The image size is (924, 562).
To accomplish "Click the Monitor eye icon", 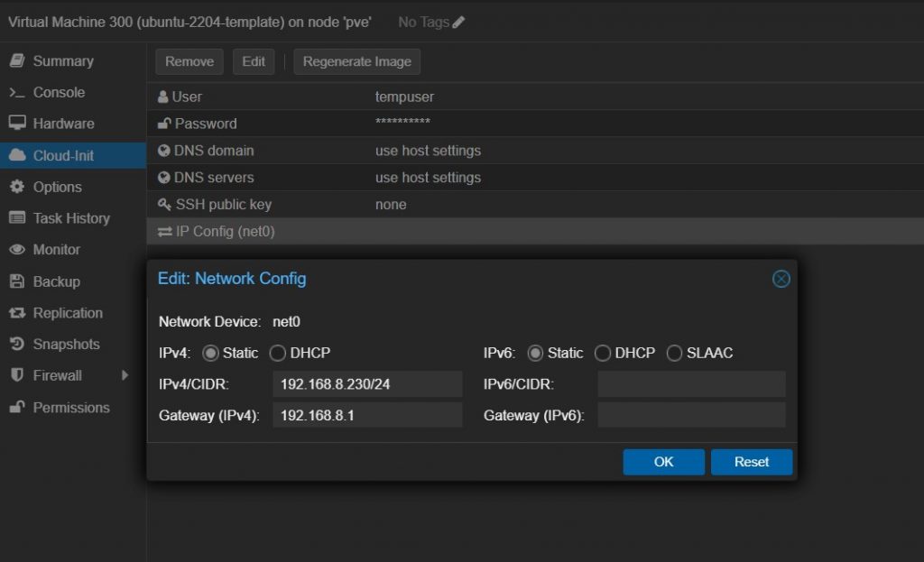I will (x=16, y=250).
